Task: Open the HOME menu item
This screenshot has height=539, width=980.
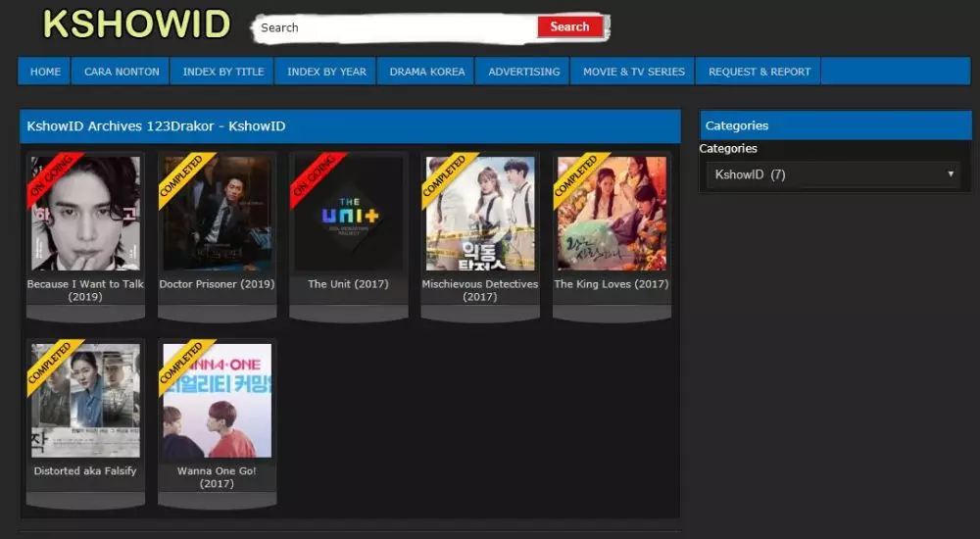Action: coord(45,72)
